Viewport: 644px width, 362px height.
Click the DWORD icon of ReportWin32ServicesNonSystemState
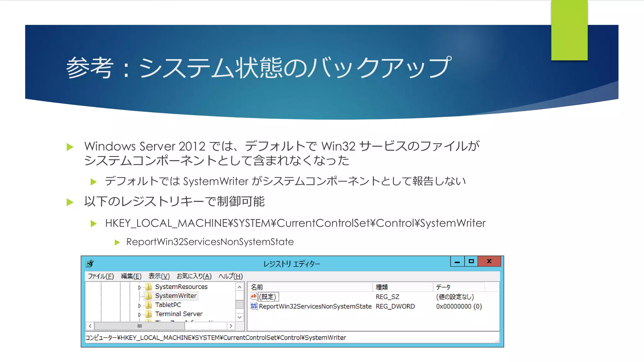254,306
